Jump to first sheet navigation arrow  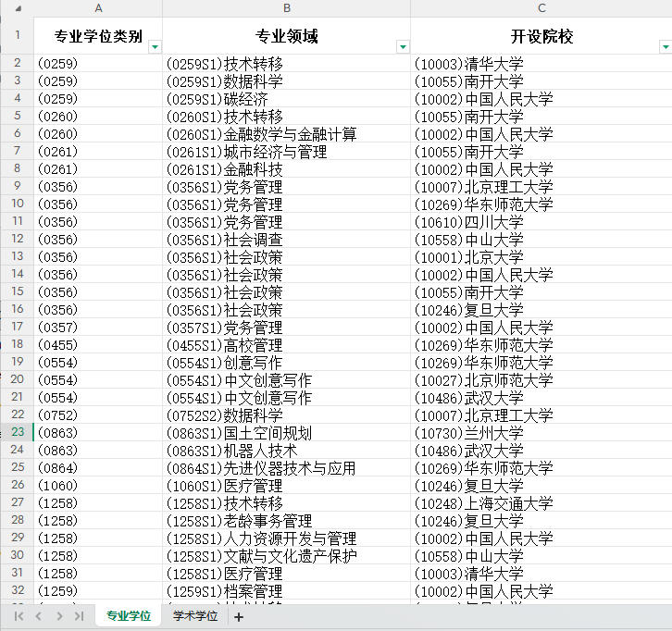tap(19, 616)
